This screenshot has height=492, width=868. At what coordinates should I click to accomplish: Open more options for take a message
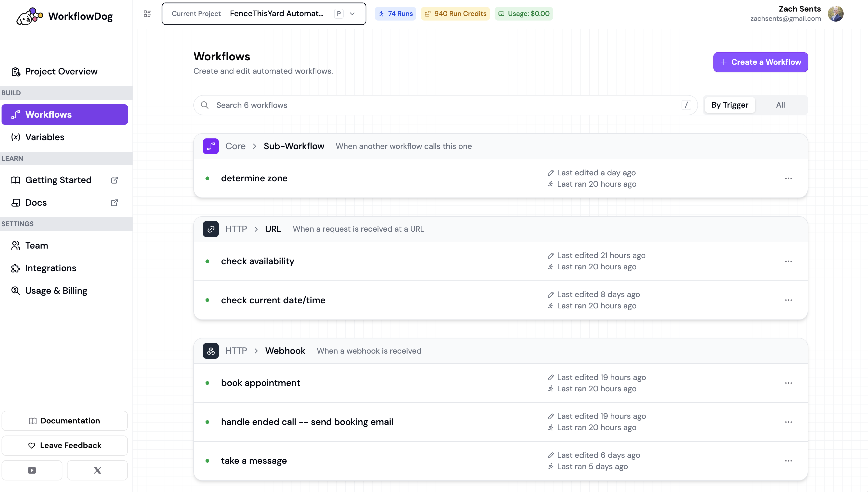pos(788,461)
